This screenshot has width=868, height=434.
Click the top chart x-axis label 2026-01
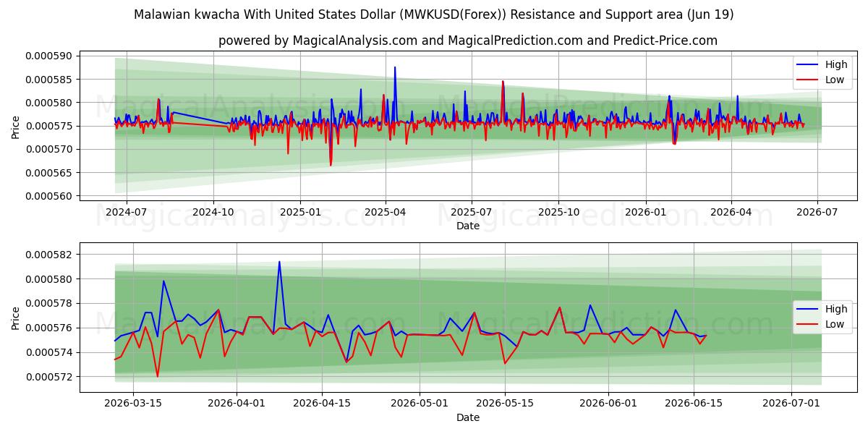(644, 213)
